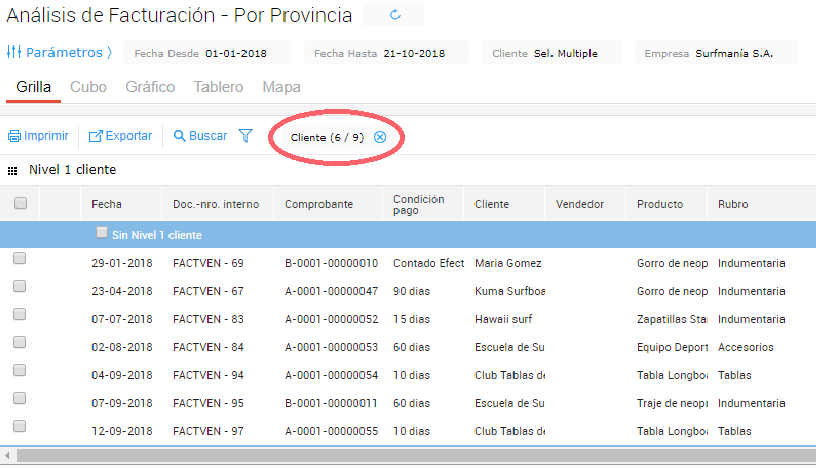
Task: Click comprobante B-0001-00000010
Action: click(x=332, y=263)
